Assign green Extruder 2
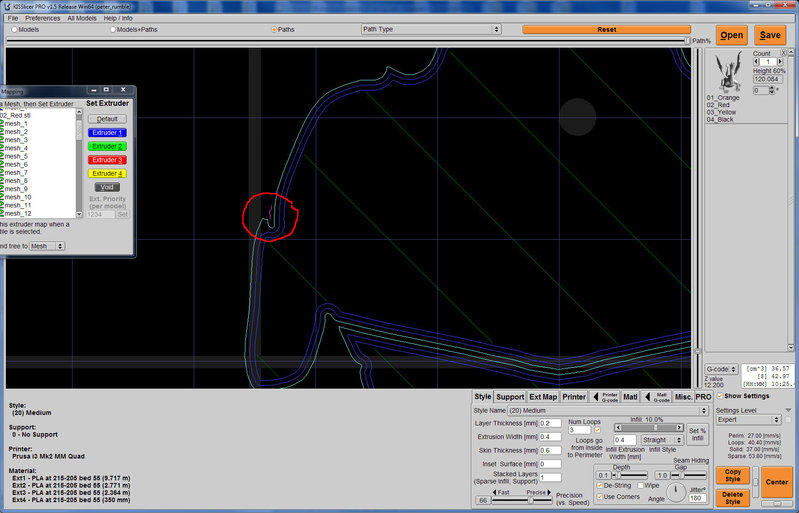Screen dimensions: 799x513 107,146
